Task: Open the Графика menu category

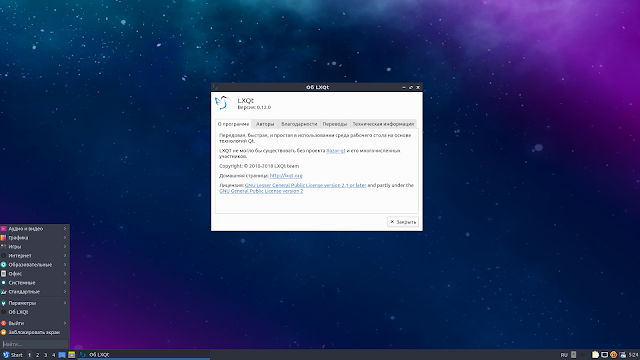Action: click(x=35, y=238)
